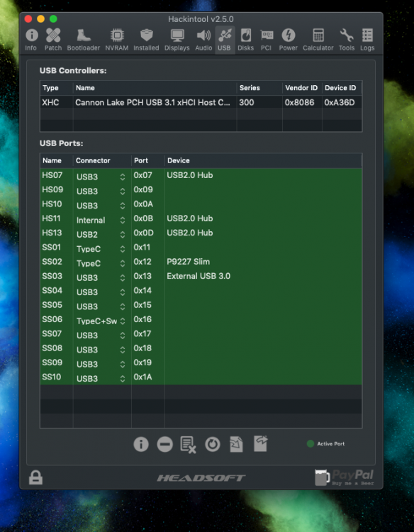Open SS02 TypeC connector dropdown
This screenshot has height=532, width=414.
(101, 263)
